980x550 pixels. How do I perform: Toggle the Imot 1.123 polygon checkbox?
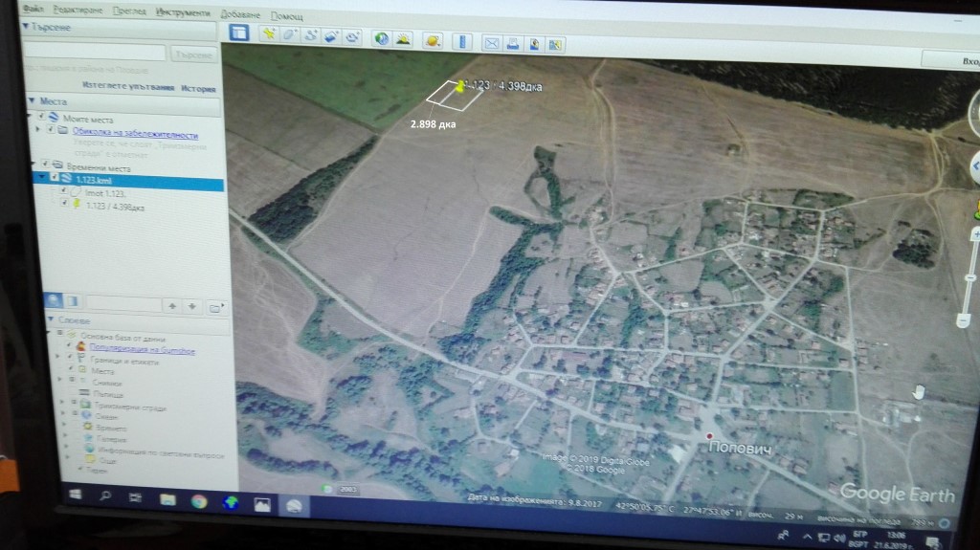point(63,191)
